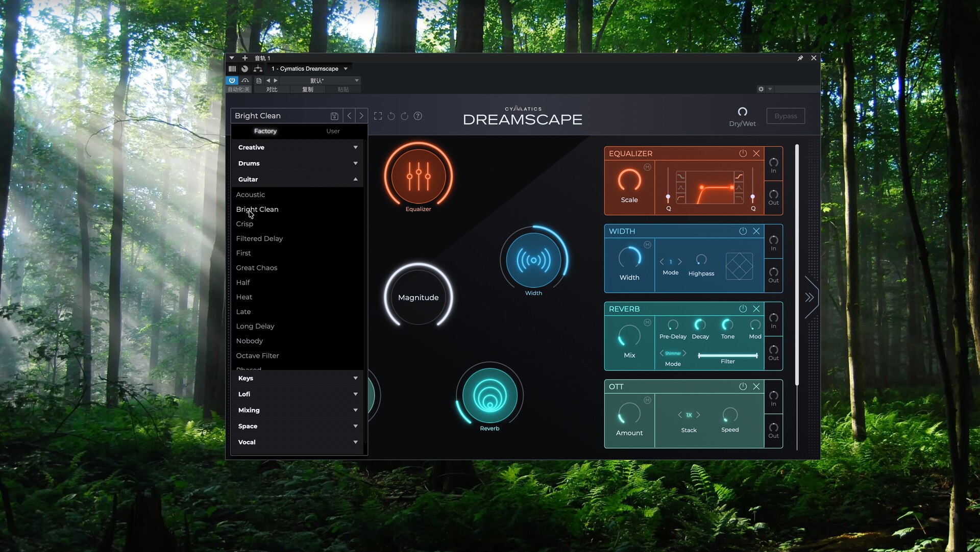Open help via the question mark icon

[418, 116]
